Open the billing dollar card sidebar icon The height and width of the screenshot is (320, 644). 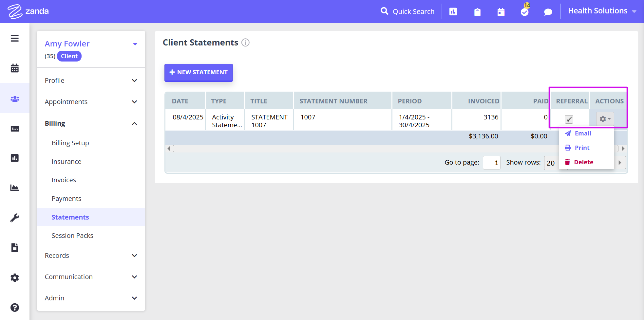tap(15, 129)
